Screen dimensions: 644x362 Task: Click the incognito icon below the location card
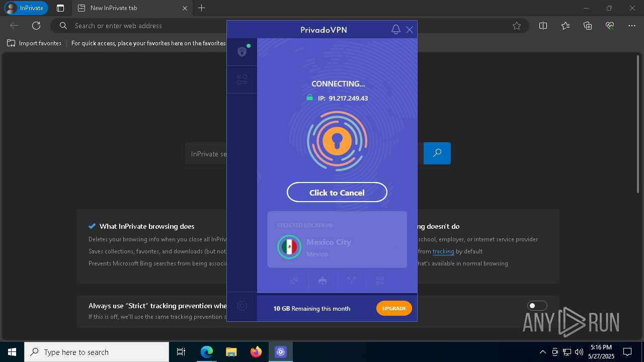323,281
